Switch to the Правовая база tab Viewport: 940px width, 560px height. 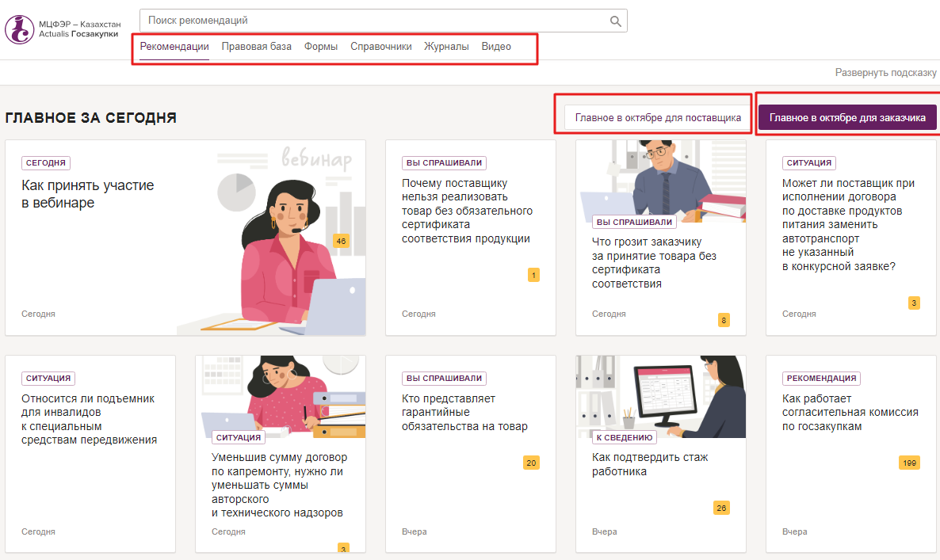click(x=256, y=47)
